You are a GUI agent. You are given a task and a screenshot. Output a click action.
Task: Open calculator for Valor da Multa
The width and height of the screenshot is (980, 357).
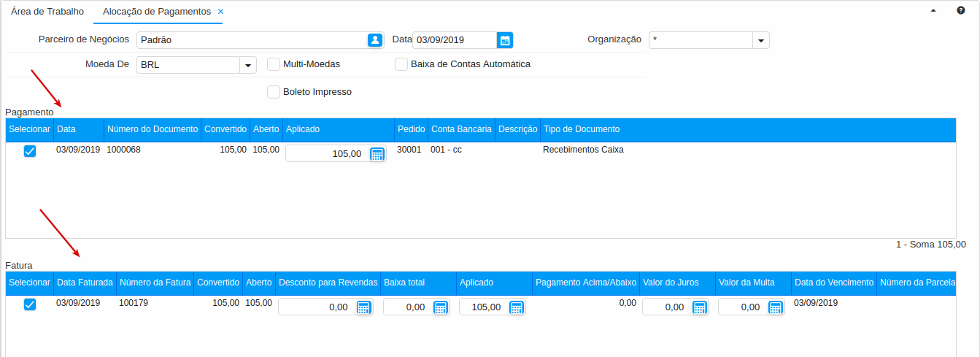pos(776,307)
